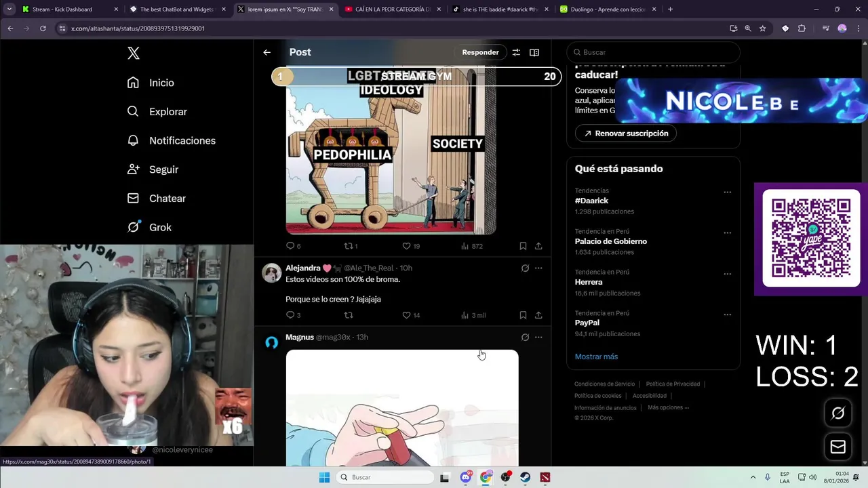
Task: Open the Magnus post image
Action: pyautogui.click(x=402, y=408)
